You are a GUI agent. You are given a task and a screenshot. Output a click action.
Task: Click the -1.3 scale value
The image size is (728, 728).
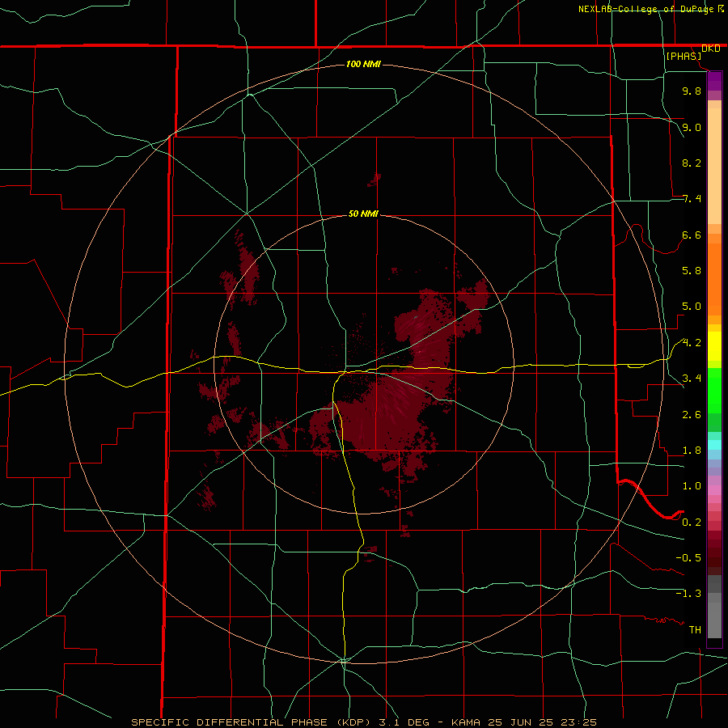[688, 594]
